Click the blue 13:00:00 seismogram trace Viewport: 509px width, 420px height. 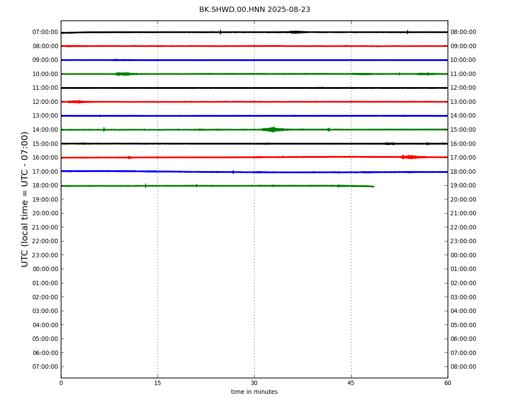[254, 116]
